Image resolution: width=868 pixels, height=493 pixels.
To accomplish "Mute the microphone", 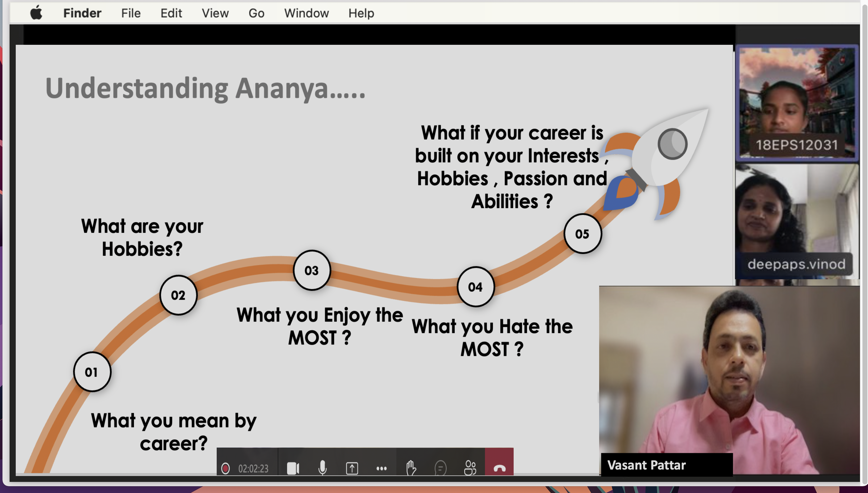I will coord(322,468).
